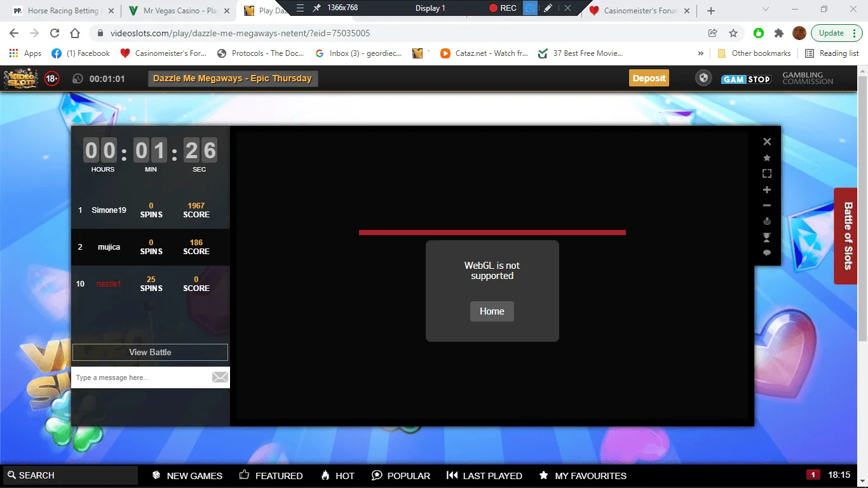Add game to favourites with star icon

pos(767,158)
